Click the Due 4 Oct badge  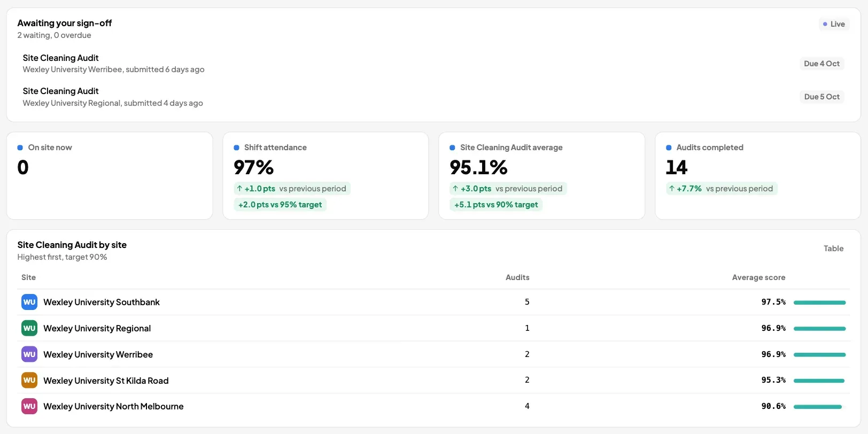(x=821, y=64)
